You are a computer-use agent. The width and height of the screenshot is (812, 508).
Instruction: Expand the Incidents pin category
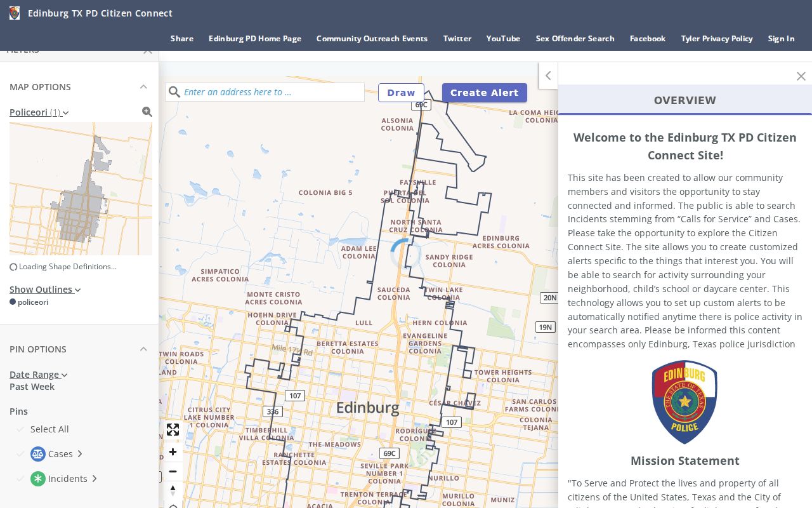tap(95, 479)
